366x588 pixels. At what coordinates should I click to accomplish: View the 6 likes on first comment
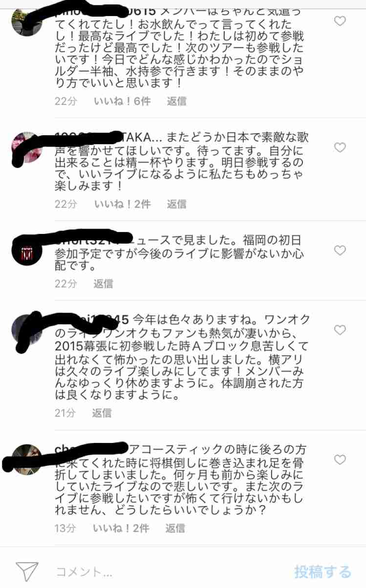(x=122, y=101)
